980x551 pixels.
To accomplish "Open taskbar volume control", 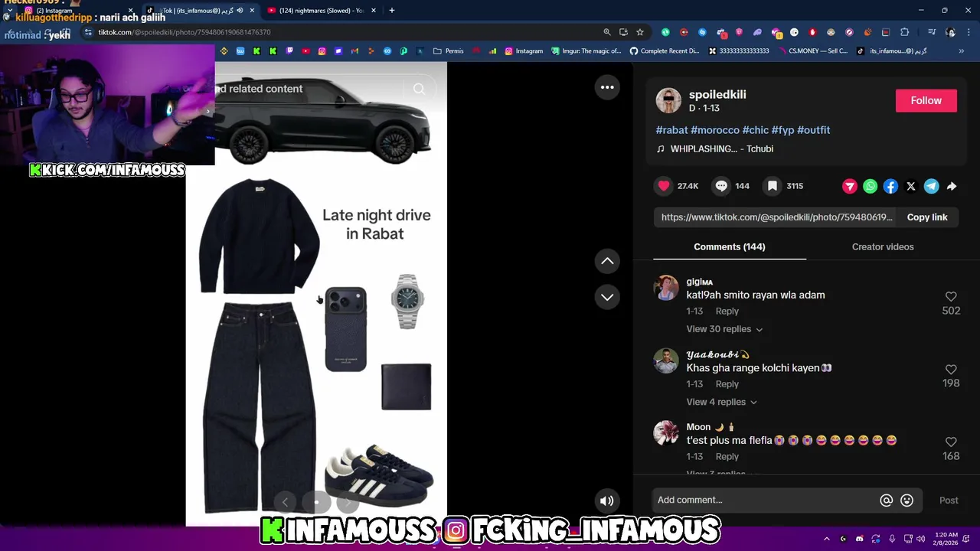I will (920, 539).
